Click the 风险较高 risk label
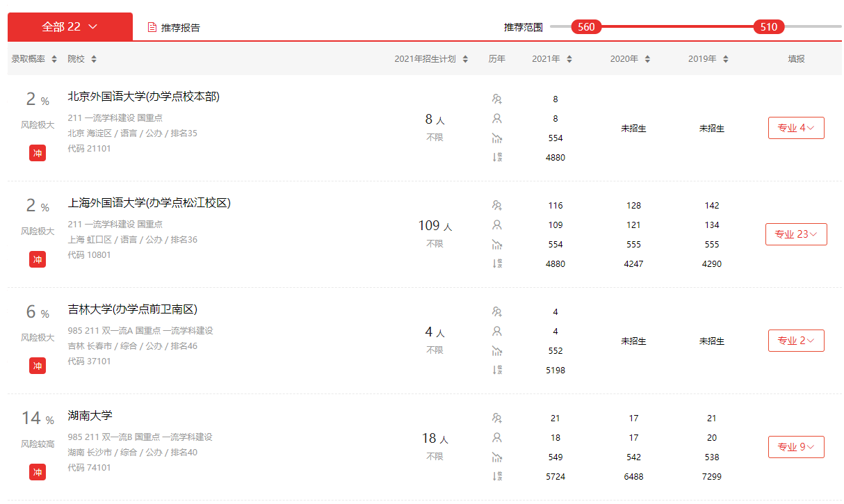The width and height of the screenshot is (844, 504). pos(38,444)
